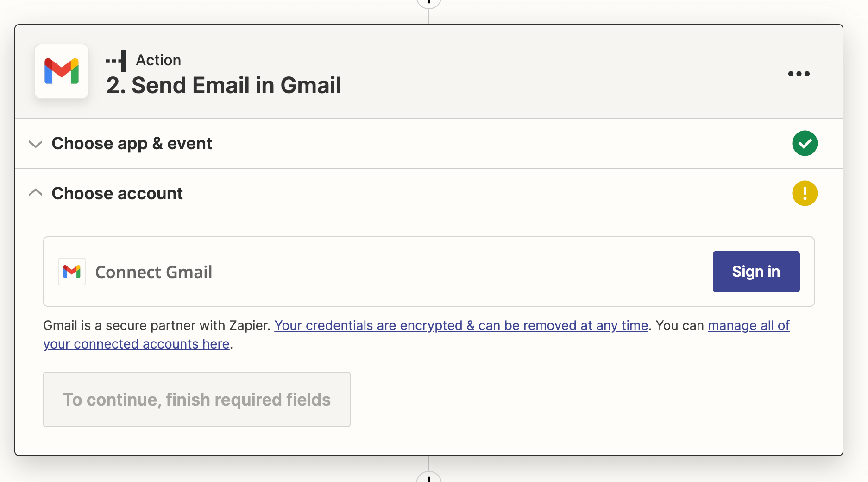868x482 pixels.
Task: Open the three-dot step options menu
Action: pos(799,74)
